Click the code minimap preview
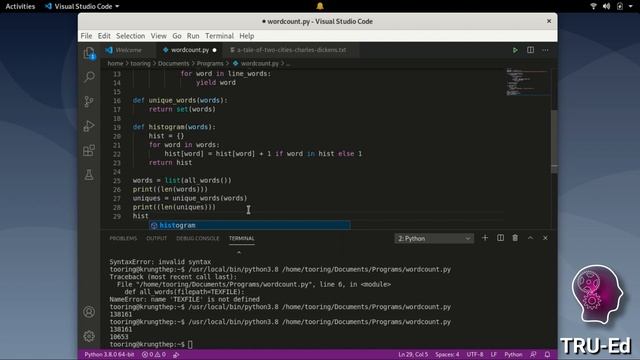This screenshot has width=640, height=360. pos(527,82)
